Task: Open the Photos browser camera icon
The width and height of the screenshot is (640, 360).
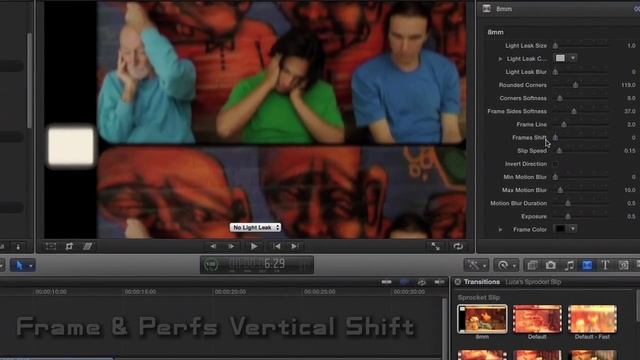Action: tap(550, 265)
